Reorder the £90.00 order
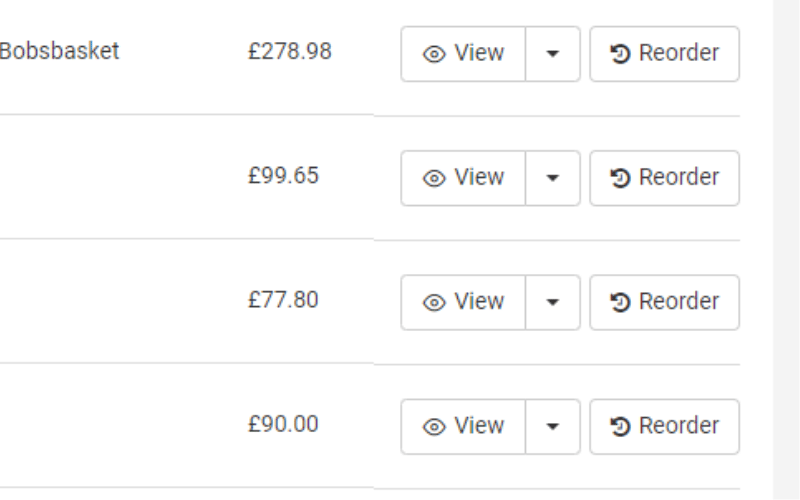 click(664, 427)
